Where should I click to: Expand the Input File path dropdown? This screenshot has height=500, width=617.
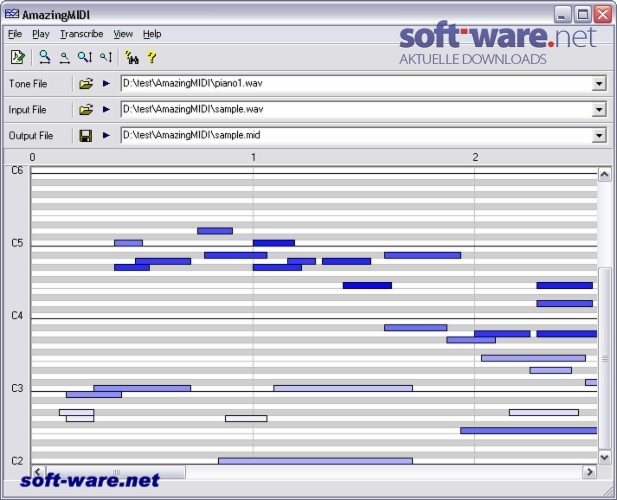pos(599,110)
